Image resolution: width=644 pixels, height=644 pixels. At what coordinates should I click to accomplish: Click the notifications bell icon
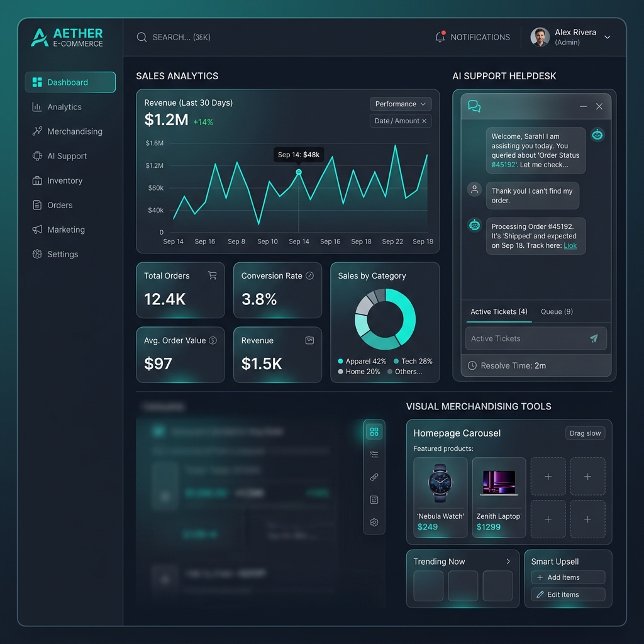click(x=440, y=37)
